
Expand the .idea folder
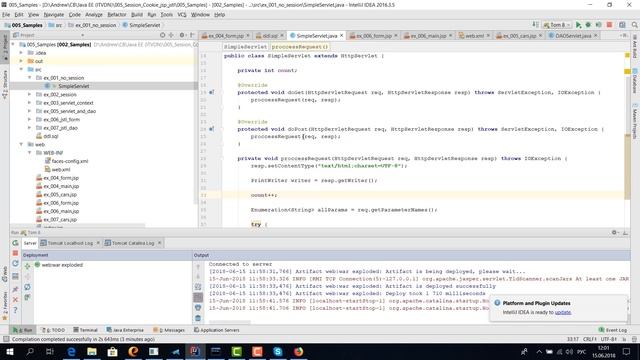pos(21,53)
